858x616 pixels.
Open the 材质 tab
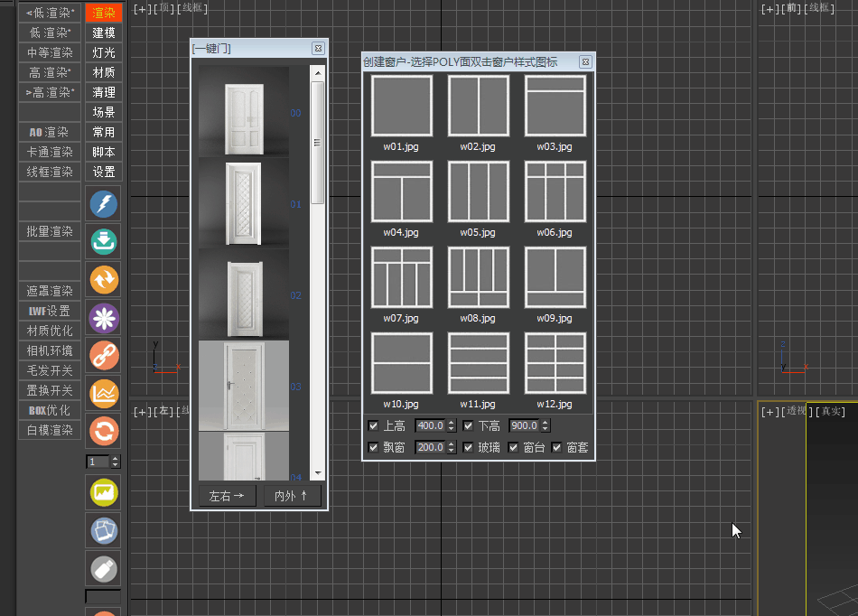(103, 72)
